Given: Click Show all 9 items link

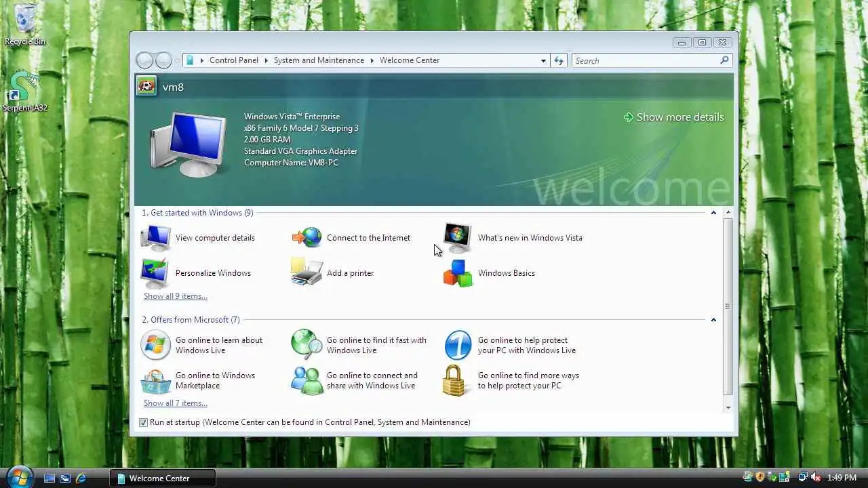Looking at the screenshot, I should 176,296.
